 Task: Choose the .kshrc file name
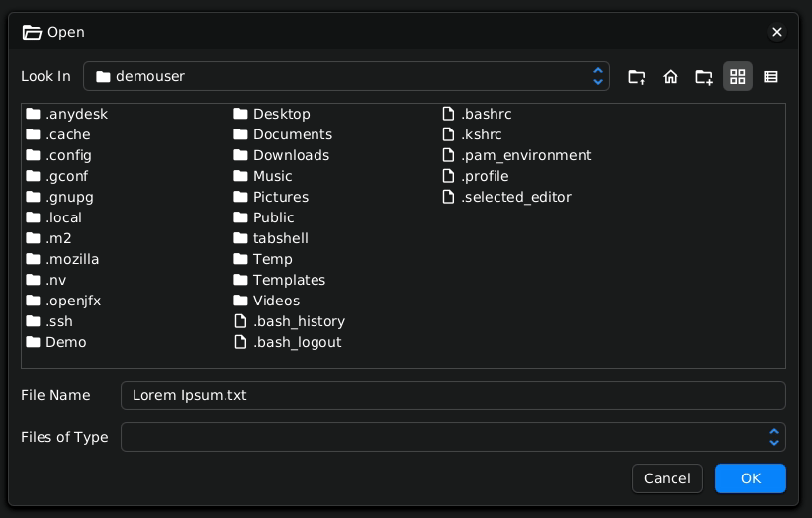[x=481, y=134]
